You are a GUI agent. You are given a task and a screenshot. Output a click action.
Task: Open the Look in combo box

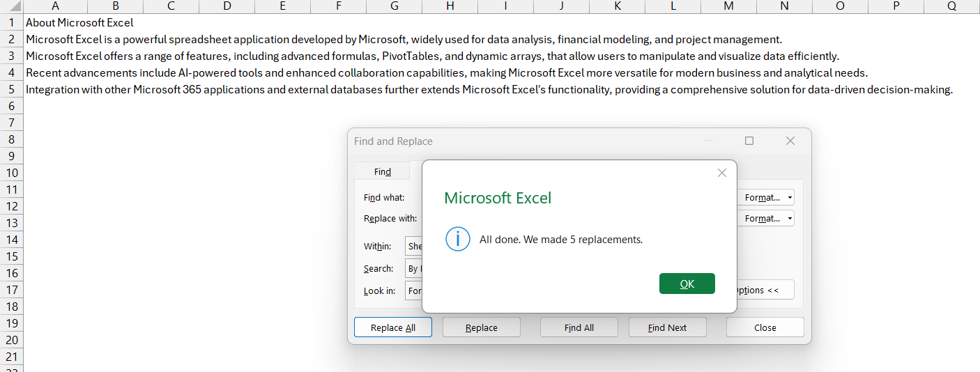point(414,290)
